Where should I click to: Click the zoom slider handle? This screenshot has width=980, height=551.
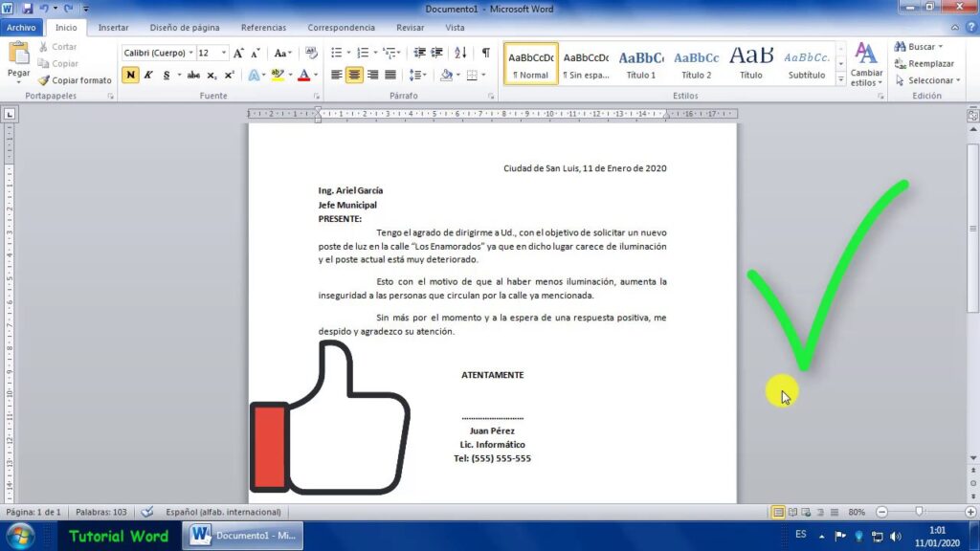tap(919, 512)
